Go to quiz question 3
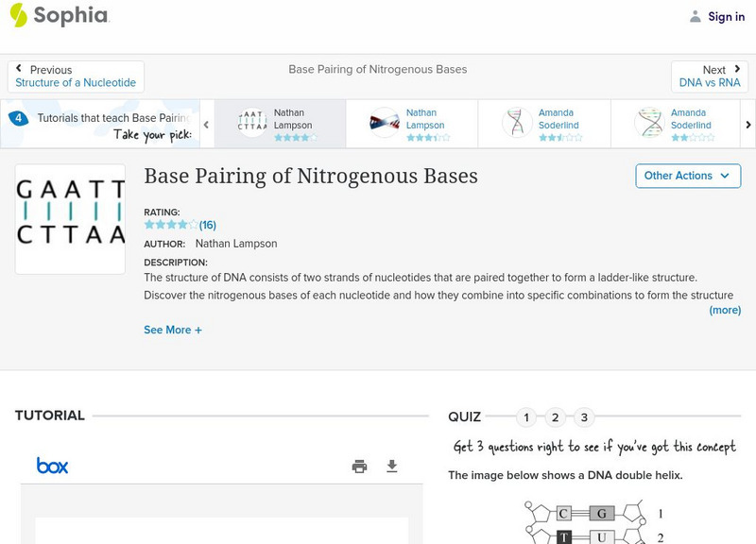 [585, 417]
